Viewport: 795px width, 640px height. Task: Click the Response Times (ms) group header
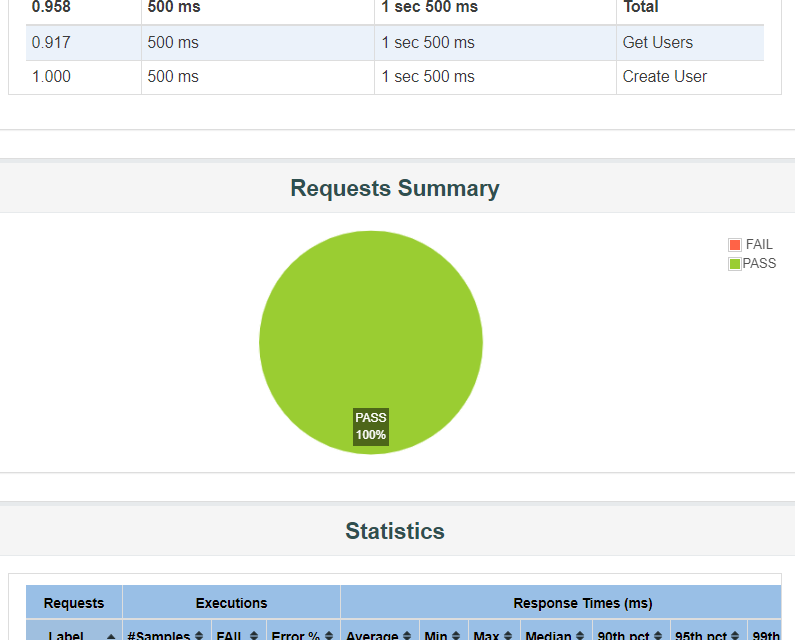(582, 603)
